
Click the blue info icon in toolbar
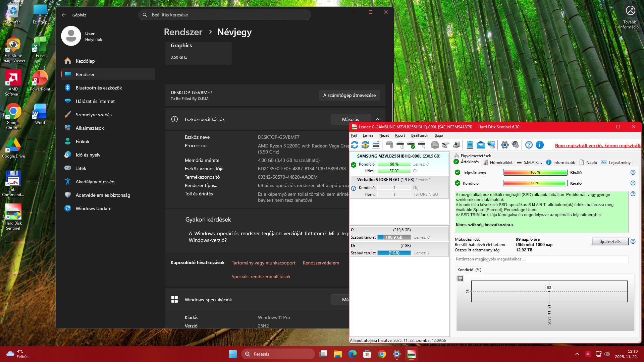(x=540, y=145)
